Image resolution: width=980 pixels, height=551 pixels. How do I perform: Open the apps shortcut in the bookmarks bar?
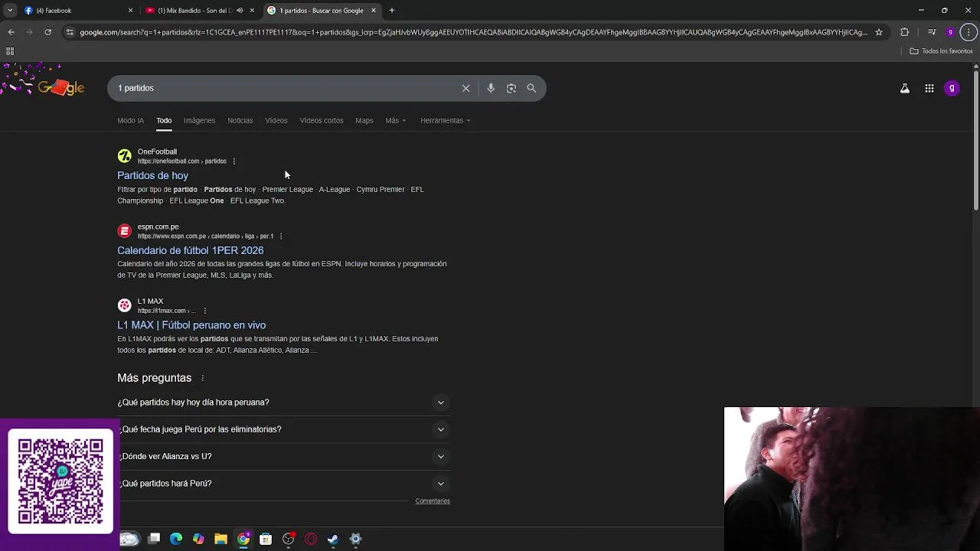coord(10,51)
